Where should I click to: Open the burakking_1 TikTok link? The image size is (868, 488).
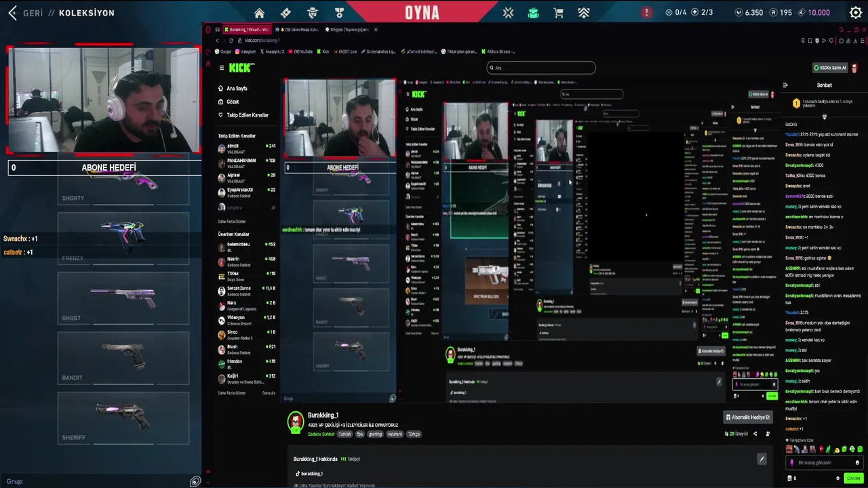point(309,474)
